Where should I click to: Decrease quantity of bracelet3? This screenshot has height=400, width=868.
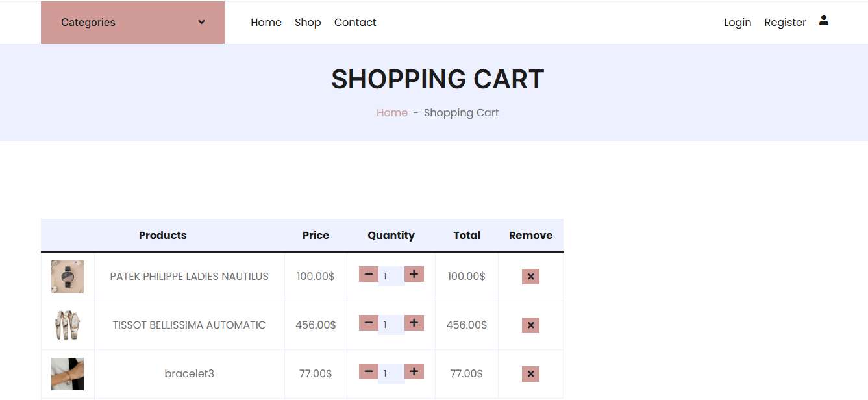[369, 371]
